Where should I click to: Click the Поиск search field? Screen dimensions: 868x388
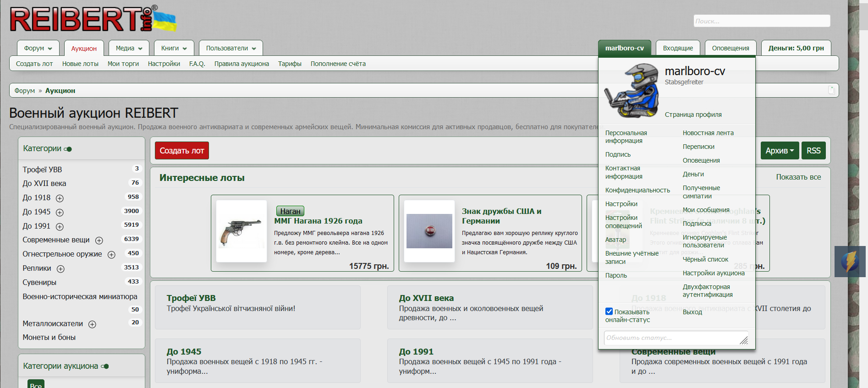(762, 21)
